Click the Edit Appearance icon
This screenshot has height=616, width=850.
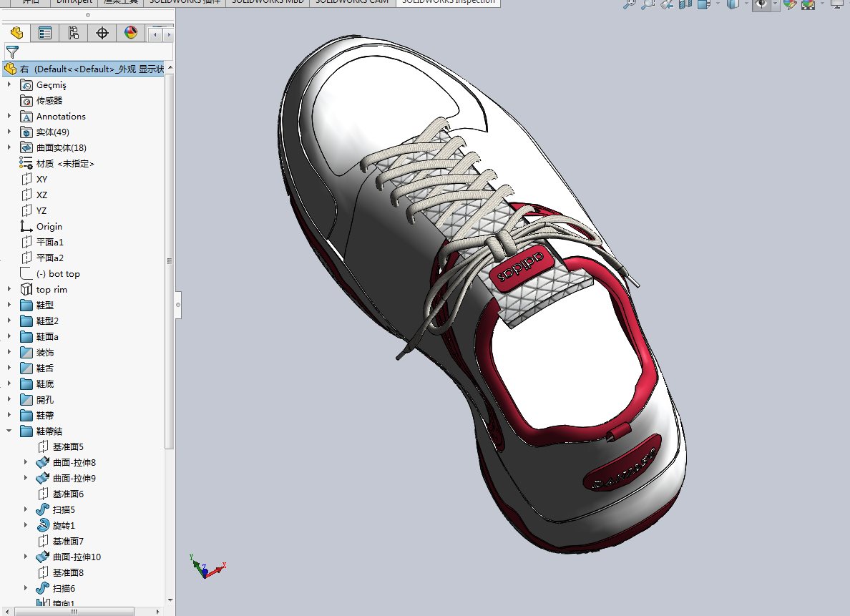pyautogui.click(x=790, y=4)
